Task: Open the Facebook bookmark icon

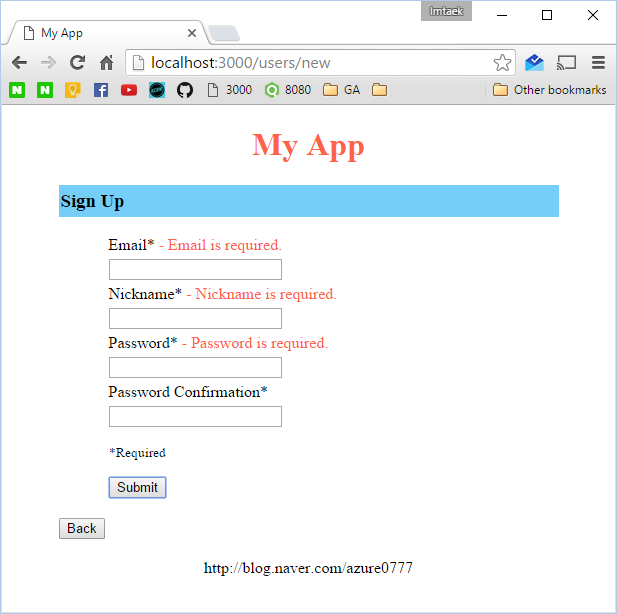Action: click(101, 90)
